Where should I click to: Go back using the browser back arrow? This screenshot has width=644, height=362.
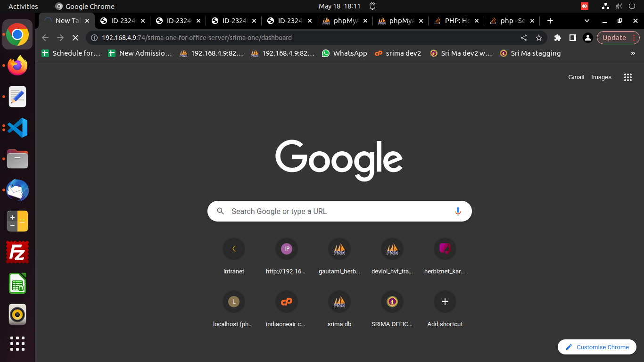(45, 38)
